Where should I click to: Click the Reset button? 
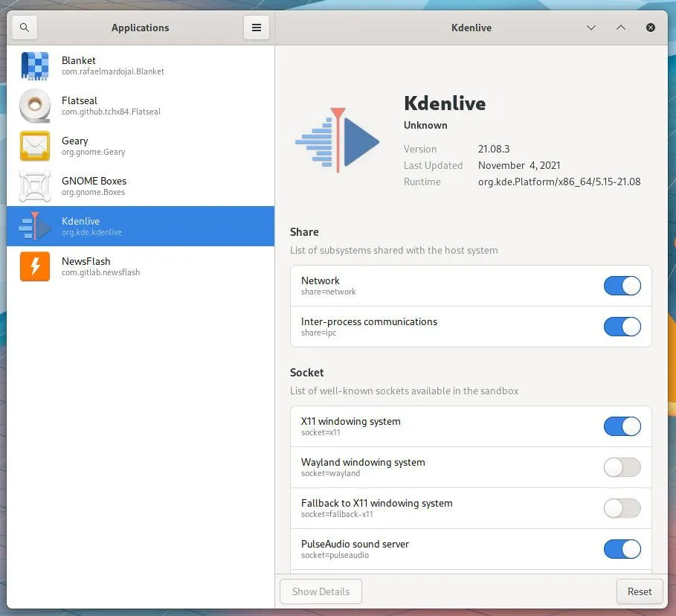639,591
